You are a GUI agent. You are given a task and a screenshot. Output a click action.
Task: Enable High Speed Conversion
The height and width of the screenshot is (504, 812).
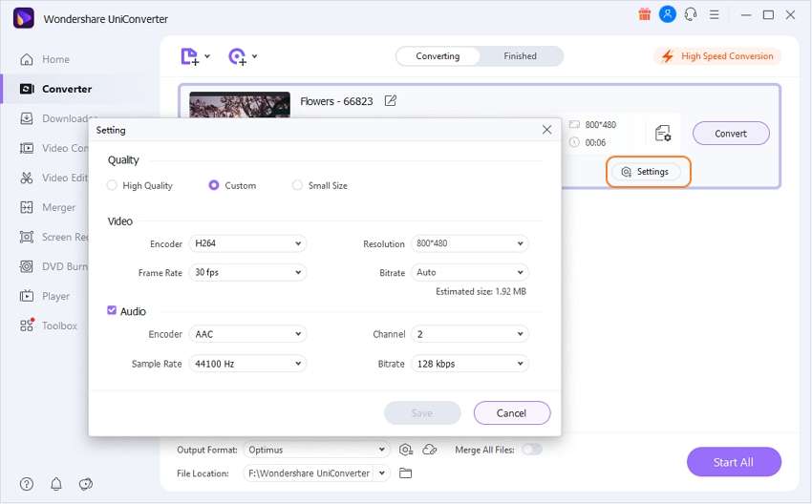click(717, 56)
